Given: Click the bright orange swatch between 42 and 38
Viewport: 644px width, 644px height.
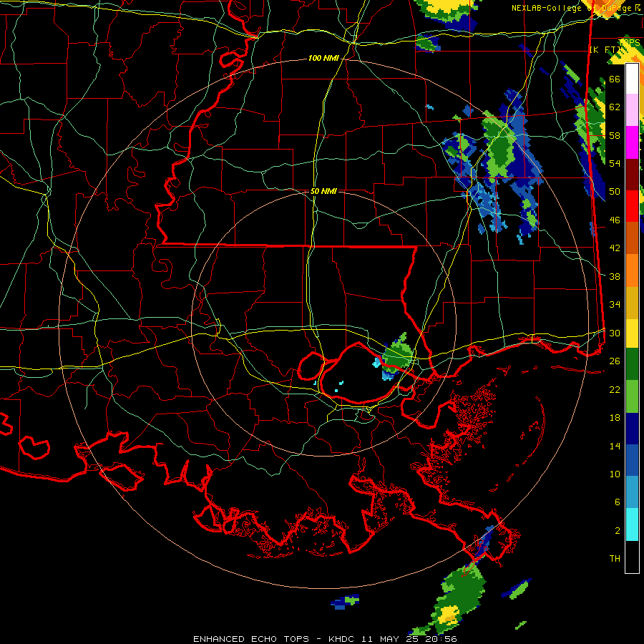Looking at the screenshot, I should click(632, 270).
